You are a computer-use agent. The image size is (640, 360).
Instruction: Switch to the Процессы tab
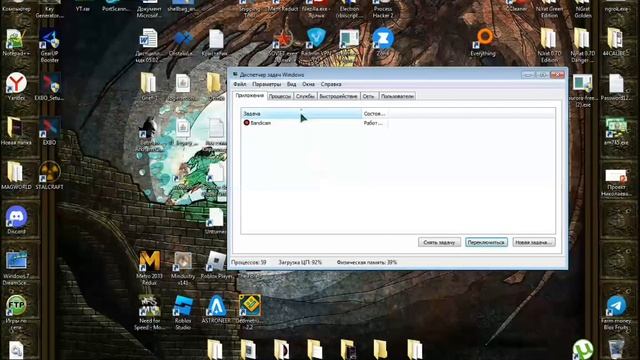[280, 96]
